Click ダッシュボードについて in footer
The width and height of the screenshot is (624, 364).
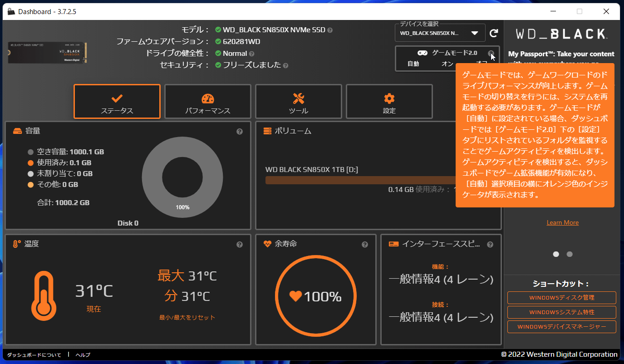coord(34,355)
